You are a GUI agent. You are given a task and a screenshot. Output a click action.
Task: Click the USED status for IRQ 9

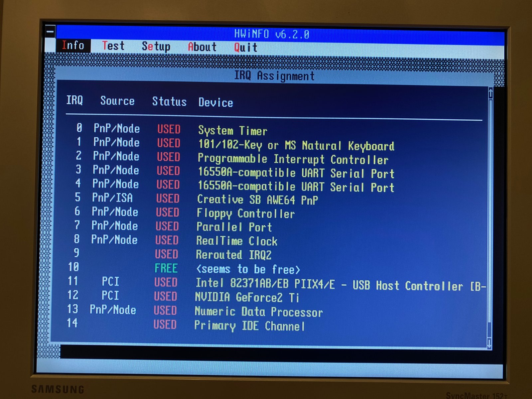pos(166,254)
